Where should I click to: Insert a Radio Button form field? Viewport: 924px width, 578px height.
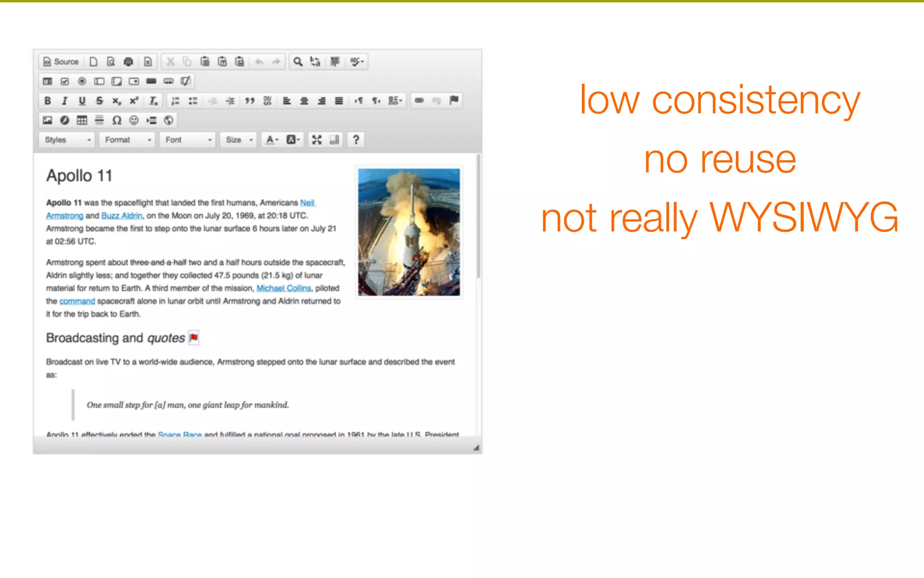82,81
